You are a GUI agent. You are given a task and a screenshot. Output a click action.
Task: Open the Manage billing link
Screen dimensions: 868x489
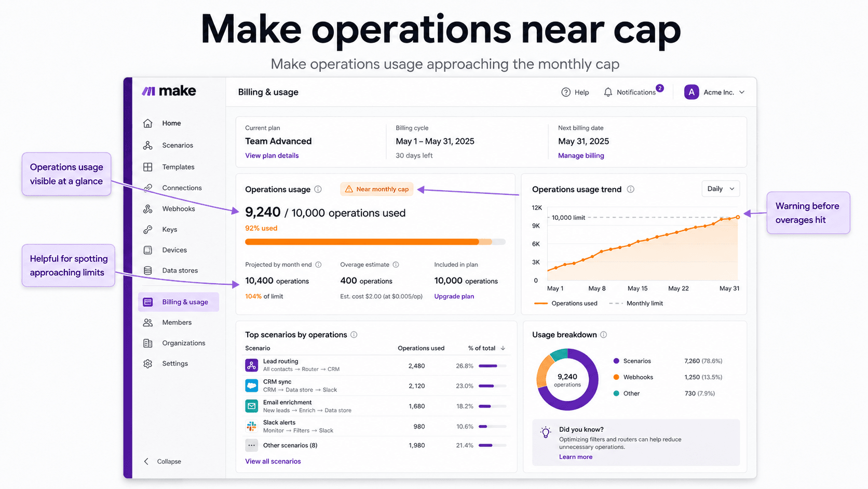tap(581, 155)
